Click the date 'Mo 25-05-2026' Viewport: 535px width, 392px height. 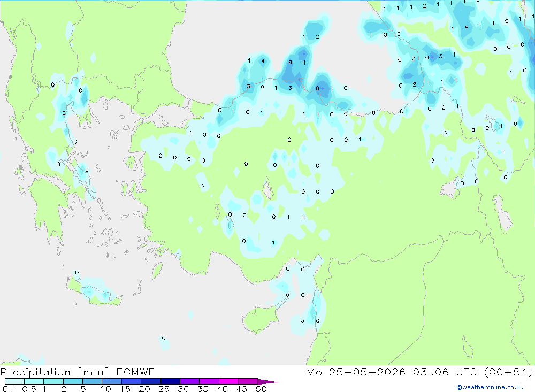pos(356,372)
